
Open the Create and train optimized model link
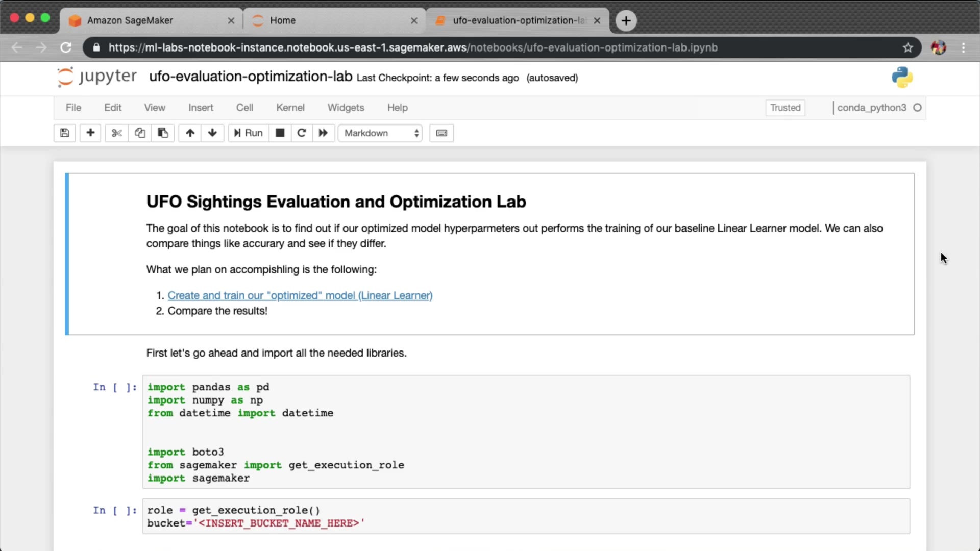300,295
